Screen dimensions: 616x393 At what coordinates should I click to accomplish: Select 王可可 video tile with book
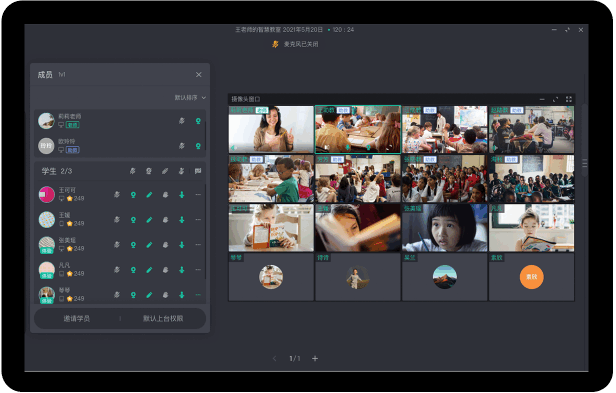point(271,228)
